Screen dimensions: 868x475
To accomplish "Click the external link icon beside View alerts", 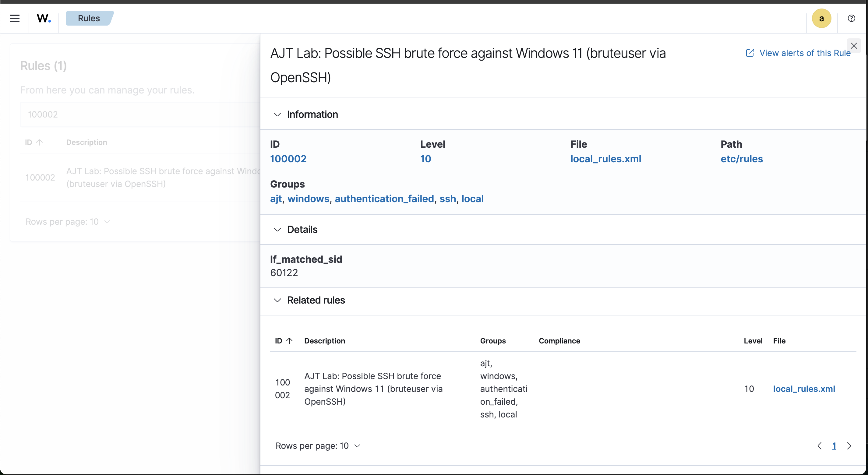I will point(750,53).
